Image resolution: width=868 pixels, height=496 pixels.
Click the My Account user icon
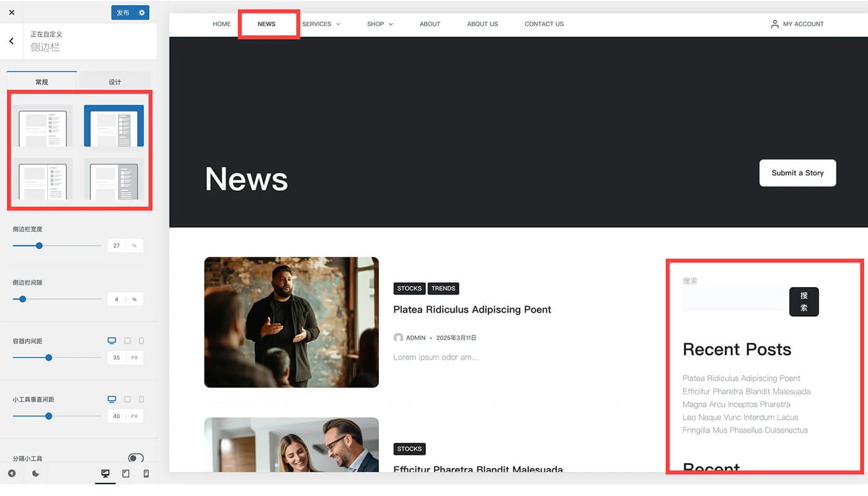[x=774, y=24]
